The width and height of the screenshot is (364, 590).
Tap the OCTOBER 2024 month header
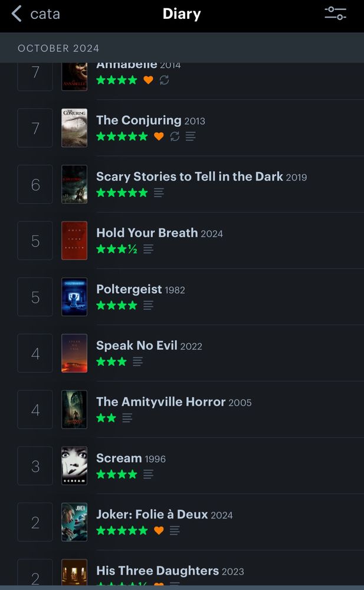click(58, 48)
